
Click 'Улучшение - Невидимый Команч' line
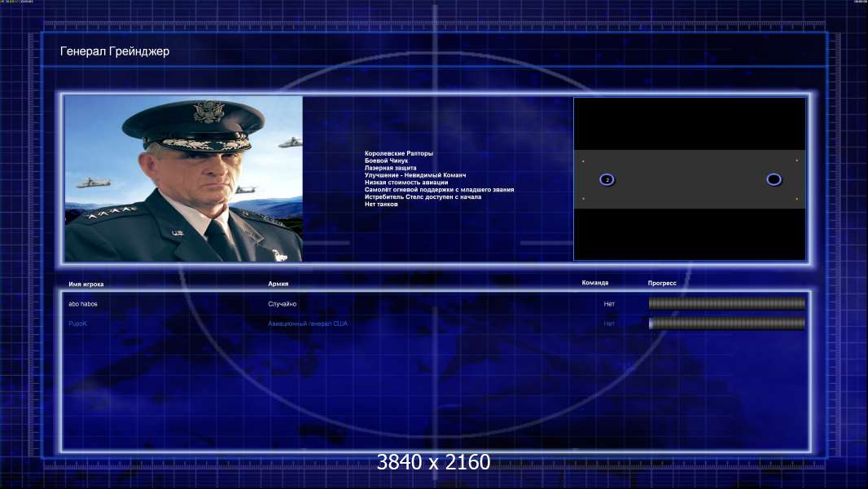[415, 175]
